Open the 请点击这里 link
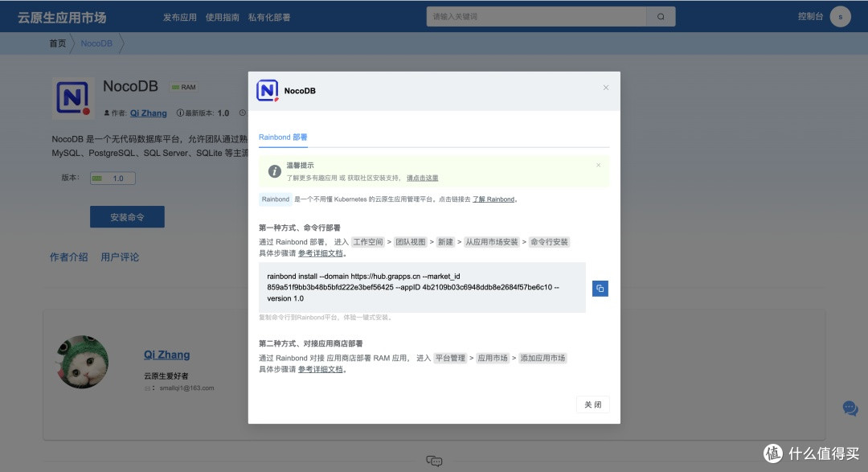 423,178
